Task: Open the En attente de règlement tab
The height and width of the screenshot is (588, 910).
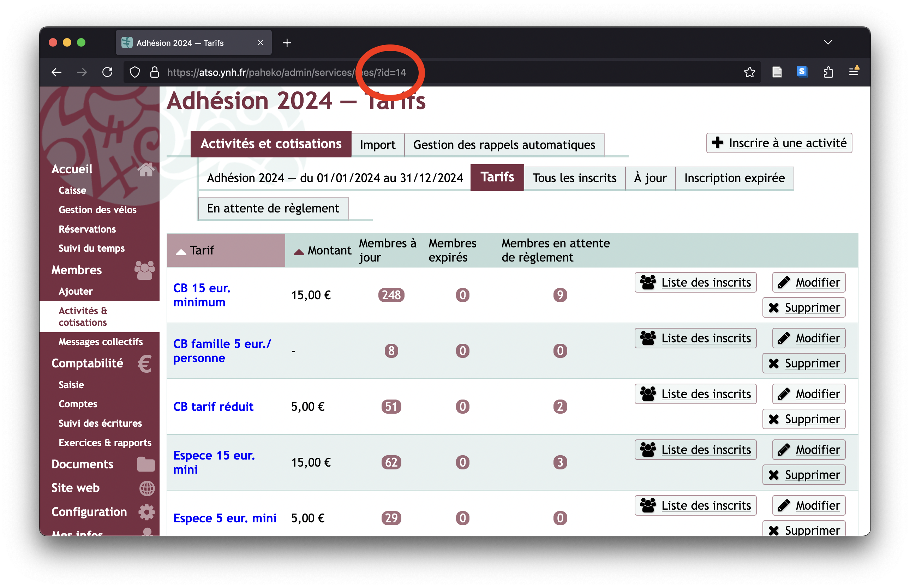Action: (273, 209)
